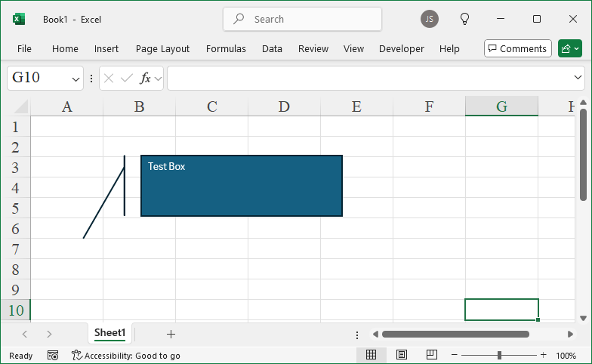Click the macro recording status bar icon
The height and width of the screenshot is (364, 592).
pos(53,355)
